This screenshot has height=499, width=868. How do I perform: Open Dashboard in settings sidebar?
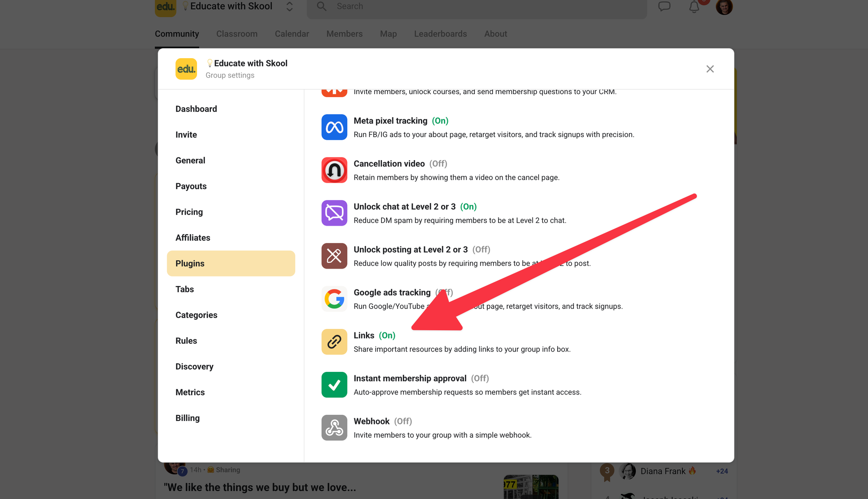231,109
